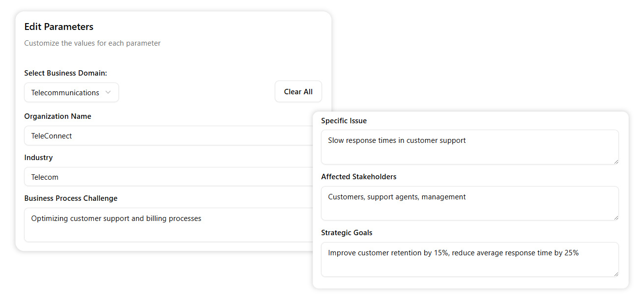The image size is (644, 300).
Task: Click the text area about optimizing billing processes
Action: tap(167, 225)
